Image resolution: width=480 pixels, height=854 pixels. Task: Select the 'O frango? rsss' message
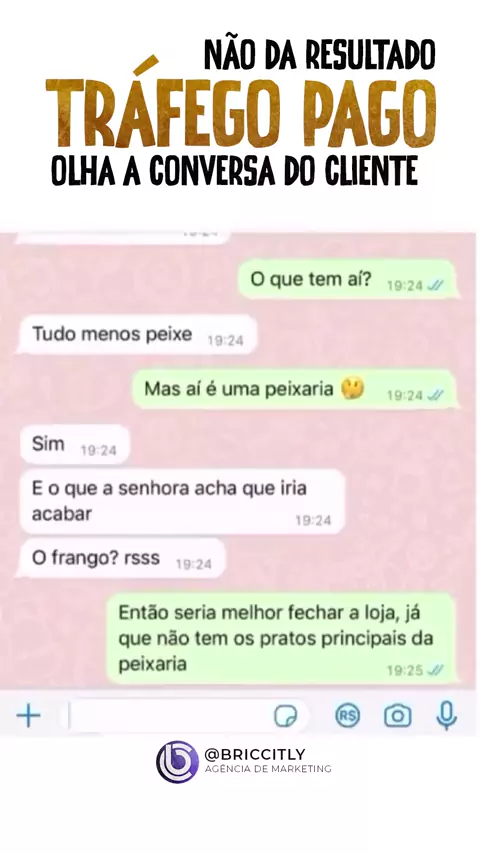pyautogui.click(x=122, y=558)
